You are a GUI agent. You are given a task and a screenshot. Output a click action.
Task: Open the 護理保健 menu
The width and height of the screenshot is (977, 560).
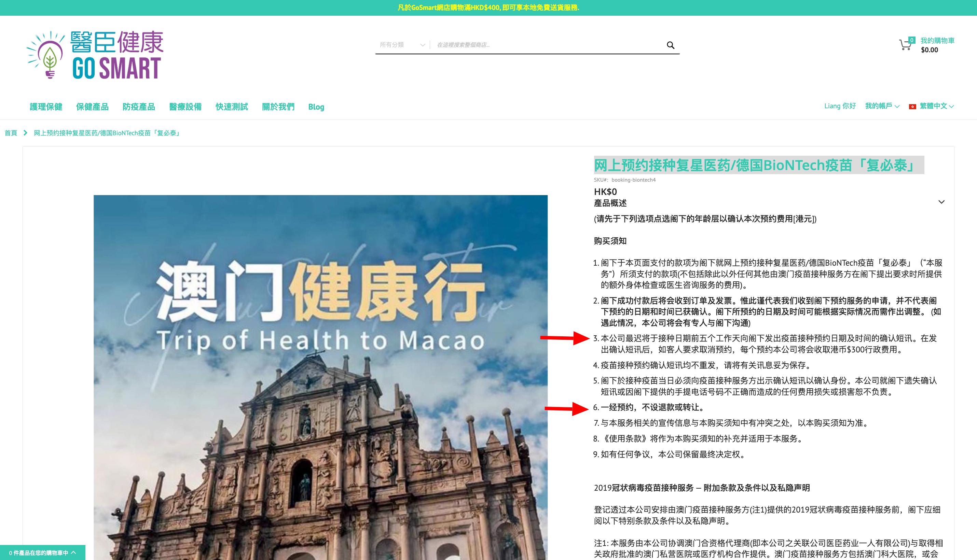46,107
